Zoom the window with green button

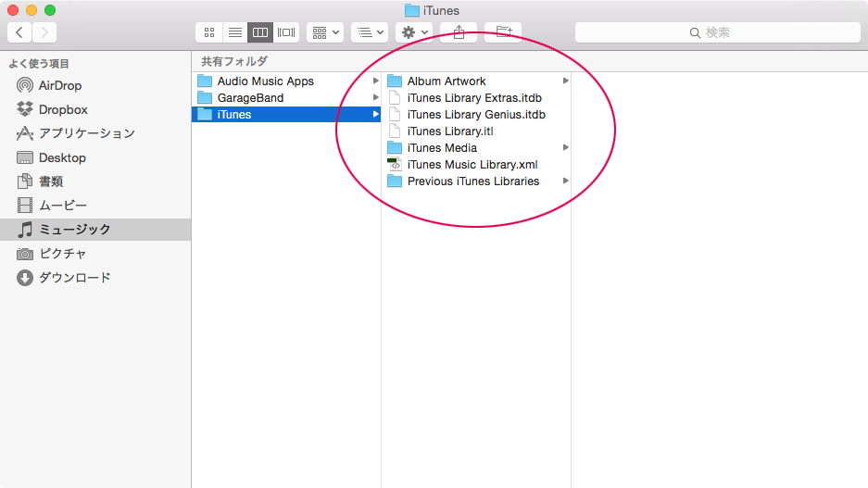click(x=50, y=10)
